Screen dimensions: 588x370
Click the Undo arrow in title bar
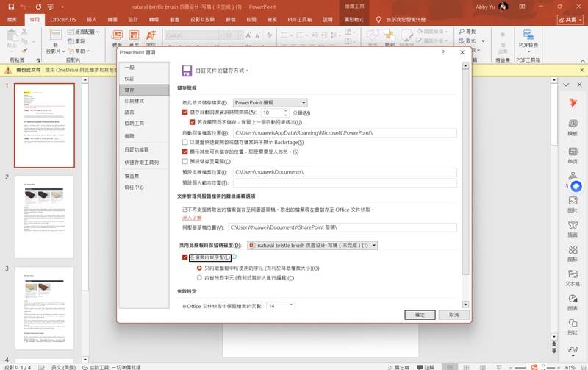(x=23, y=7)
